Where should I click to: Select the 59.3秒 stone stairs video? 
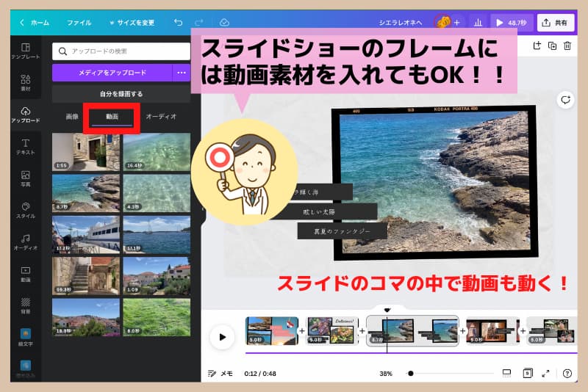(86, 275)
